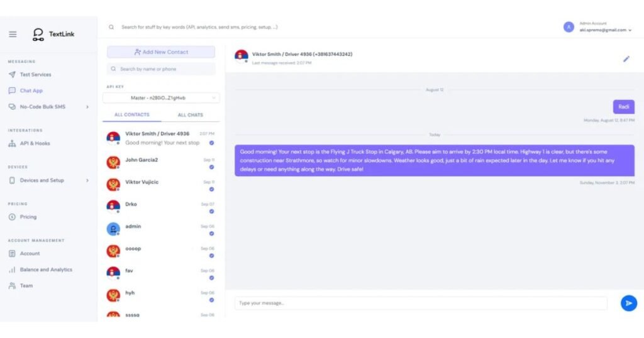The height and width of the screenshot is (338, 644).
Task: Click the ooogp contact flag avatar
Action: point(113,251)
